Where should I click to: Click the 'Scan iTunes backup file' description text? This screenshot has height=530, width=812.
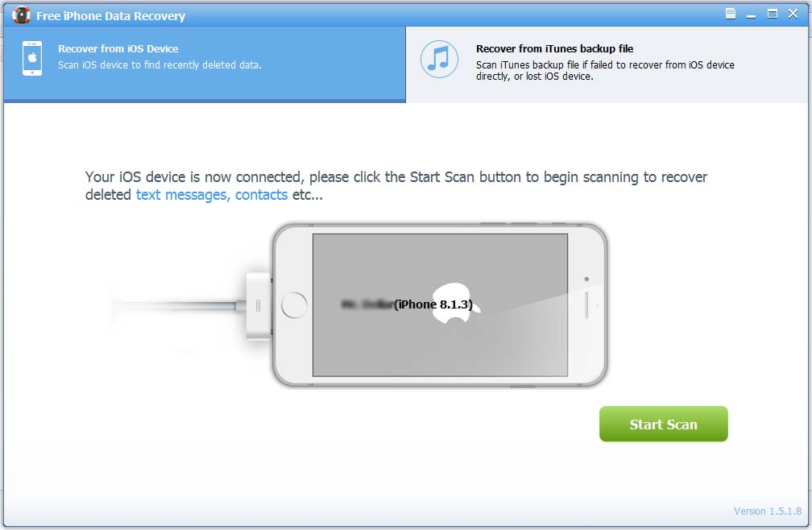pos(604,71)
